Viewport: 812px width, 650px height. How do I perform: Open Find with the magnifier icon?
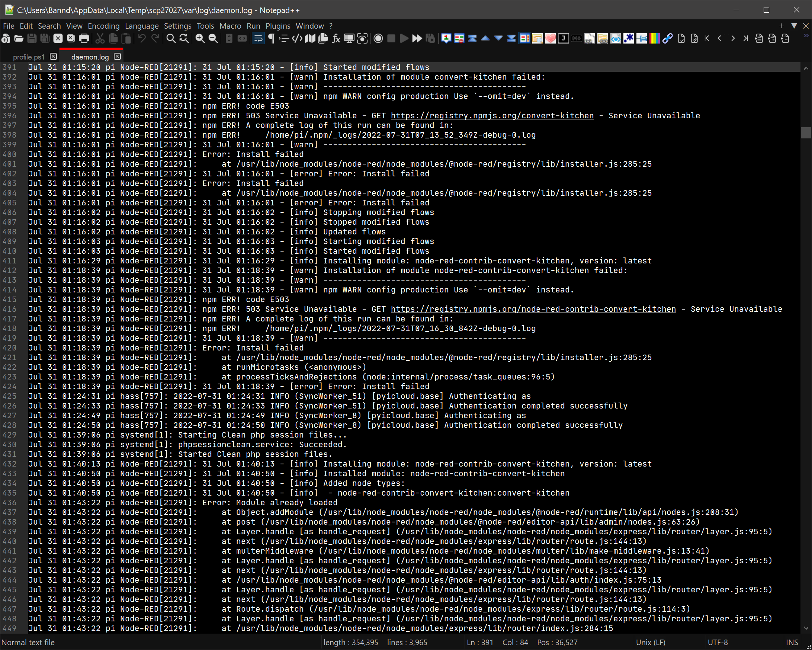pyautogui.click(x=171, y=38)
